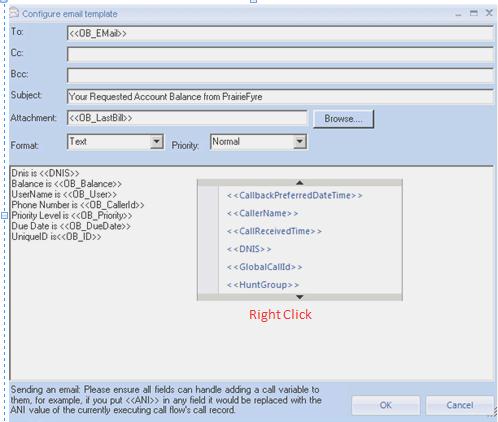Click into the Cc input field
Screen dimensions: 498x422
pos(280,54)
